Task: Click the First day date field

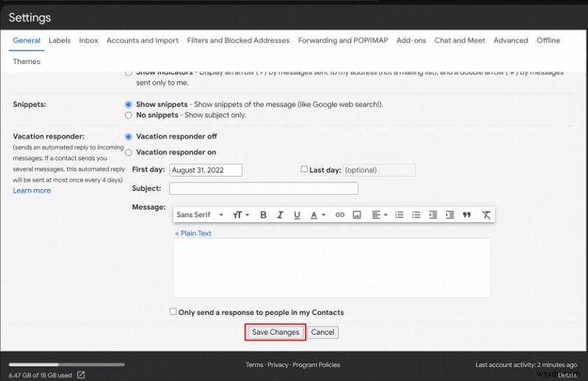Action: [206, 170]
